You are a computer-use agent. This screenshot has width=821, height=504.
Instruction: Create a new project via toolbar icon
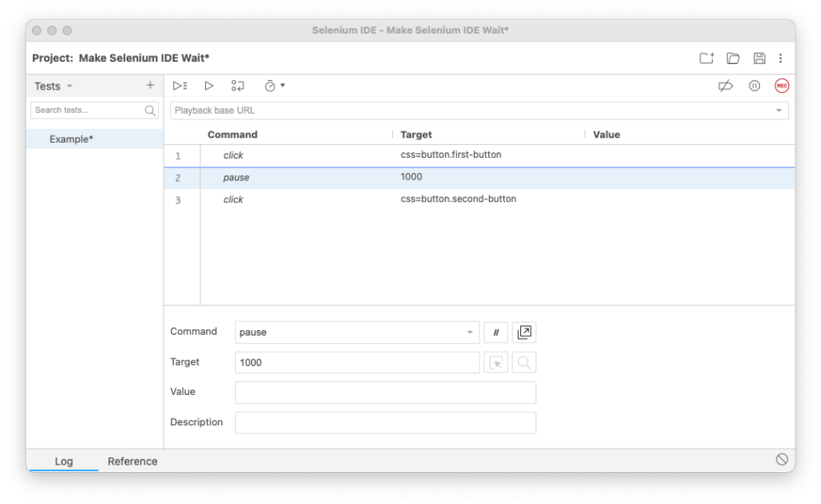pyautogui.click(x=706, y=58)
